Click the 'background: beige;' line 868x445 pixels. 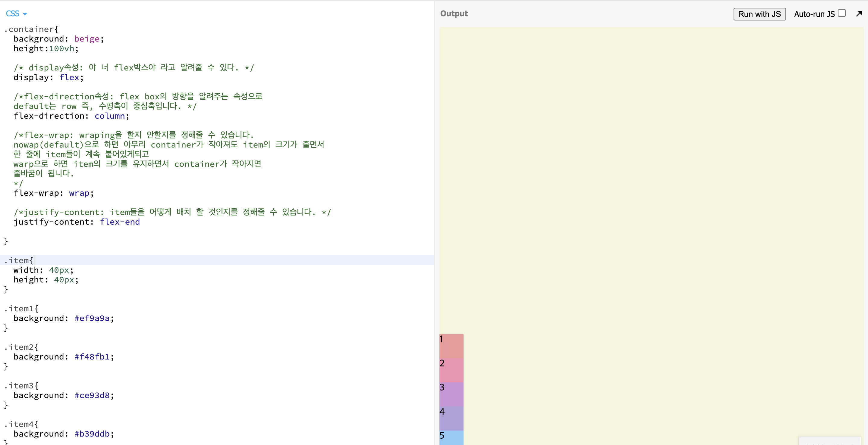coord(59,39)
